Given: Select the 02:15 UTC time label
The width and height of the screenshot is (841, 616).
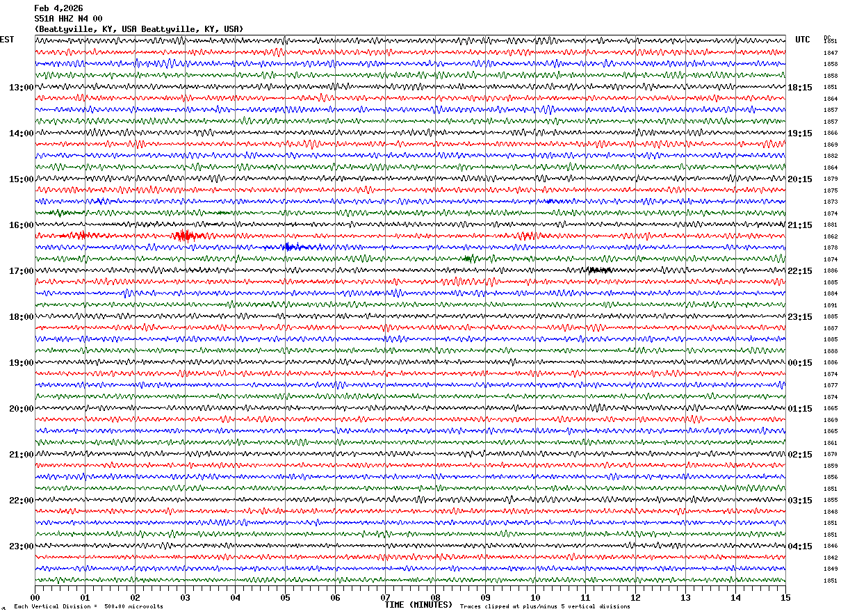Looking at the screenshot, I should point(800,455).
